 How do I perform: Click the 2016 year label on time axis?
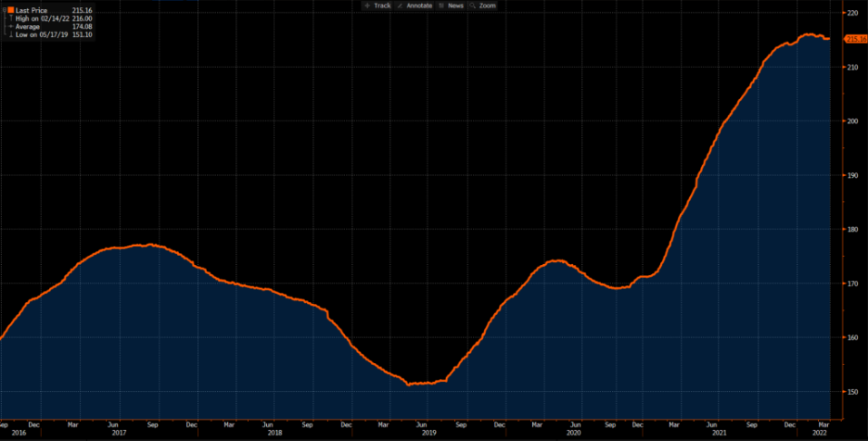19,433
